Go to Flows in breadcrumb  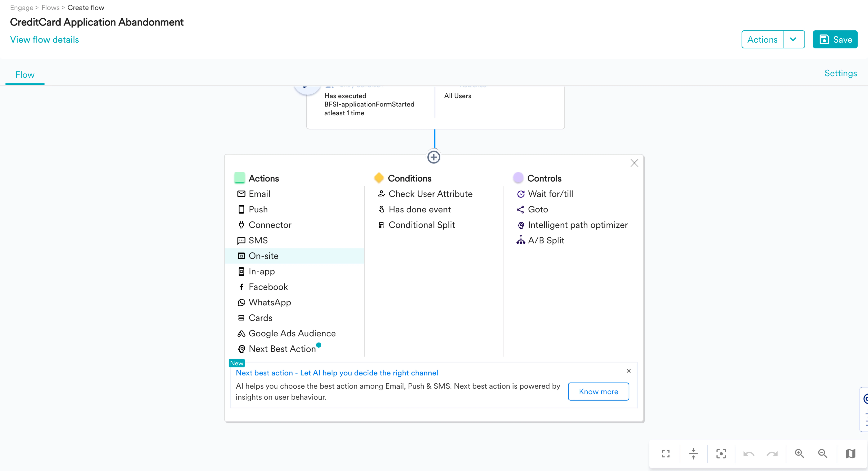click(x=50, y=7)
